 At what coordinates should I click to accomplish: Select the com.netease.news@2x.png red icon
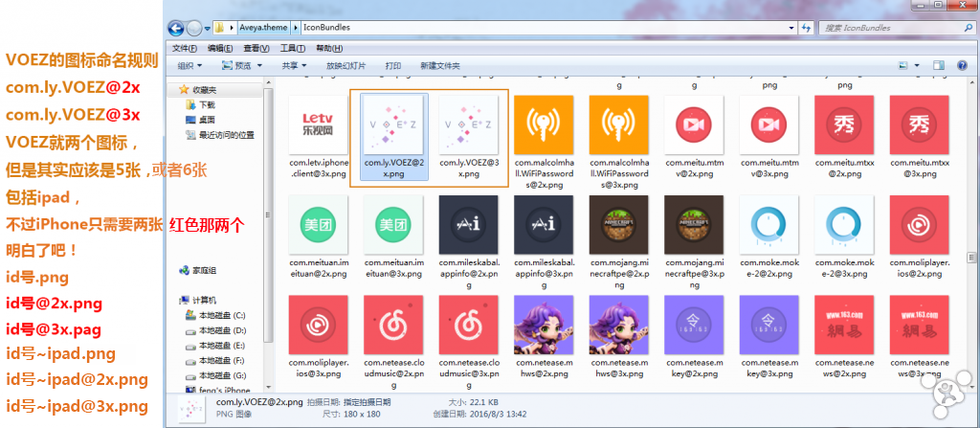point(844,326)
